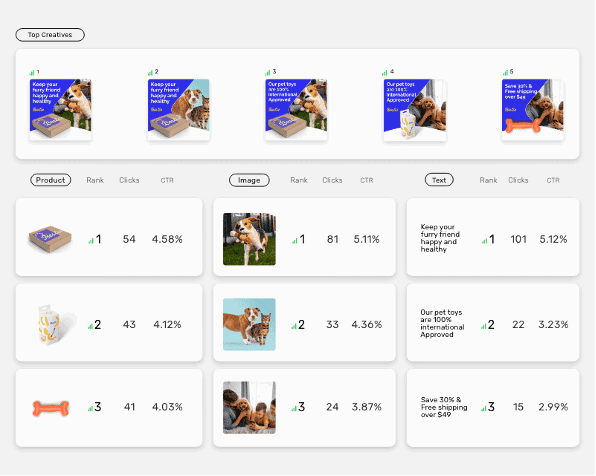Click Rank header in Text column
This screenshot has width=596, height=476.
tap(488, 180)
